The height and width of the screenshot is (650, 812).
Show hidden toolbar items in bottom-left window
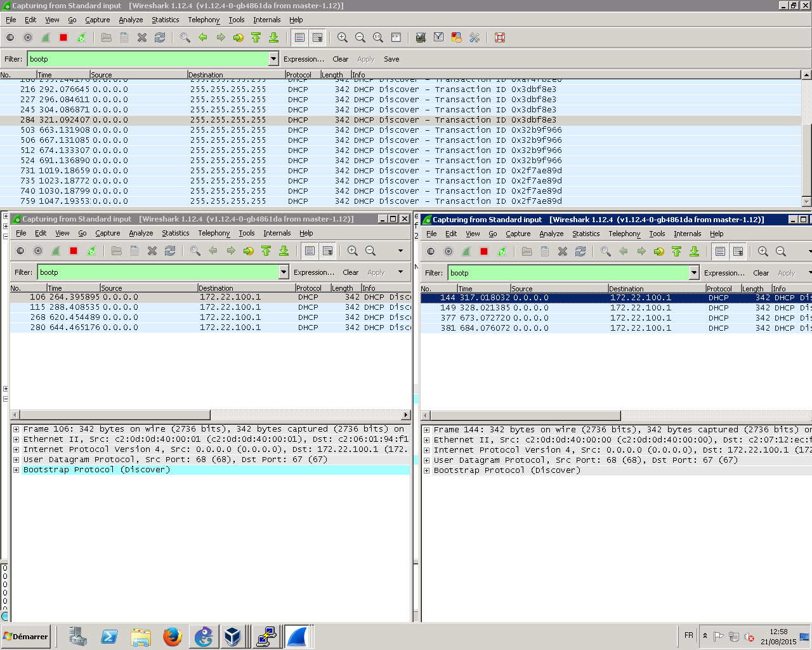tap(400, 251)
